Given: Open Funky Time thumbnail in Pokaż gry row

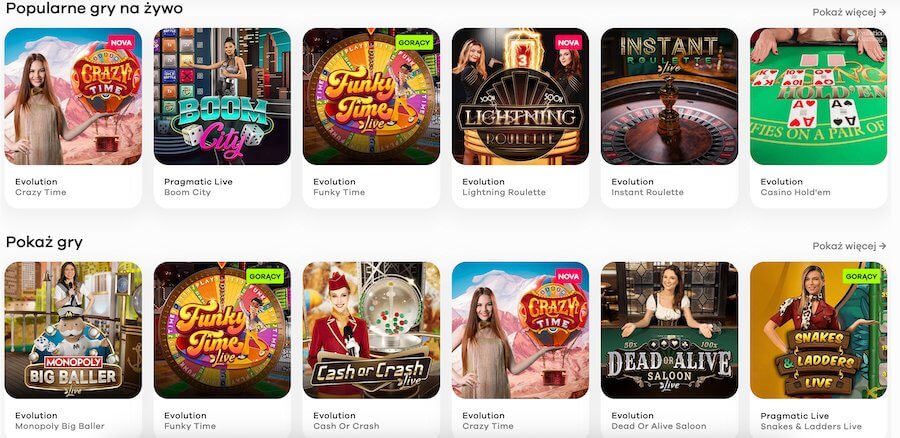Looking at the screenshot, I should 222,330.
